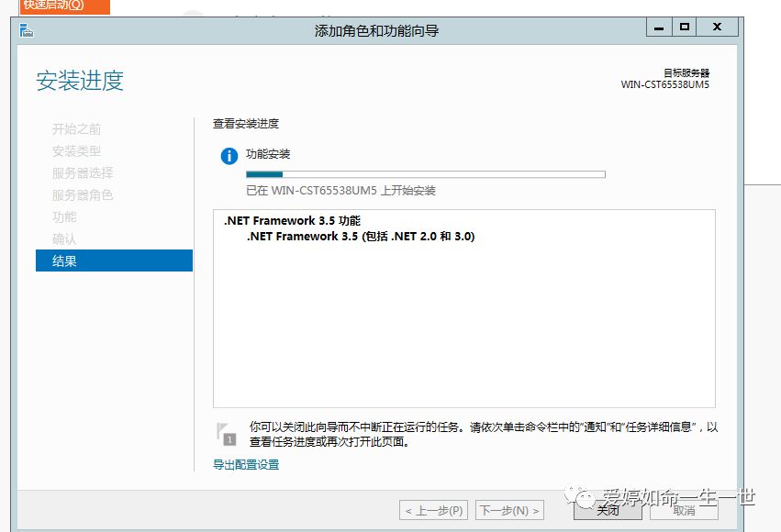Screen dimensions: 781x532
Task: Select the 服务器角色 step
Action: [83, 194]
